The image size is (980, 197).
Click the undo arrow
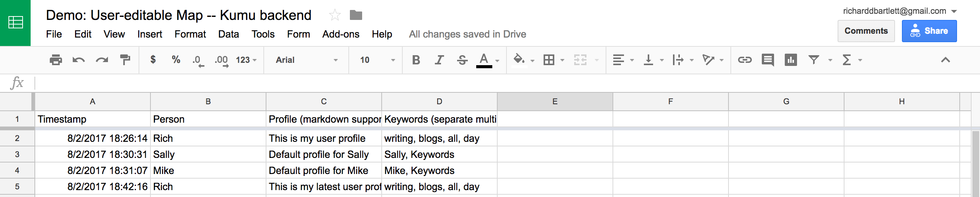(x=78, y=60)
